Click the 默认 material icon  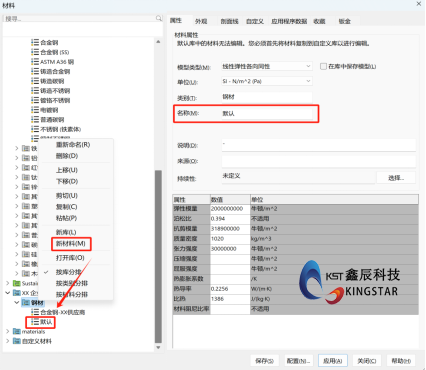click(35, 322)
